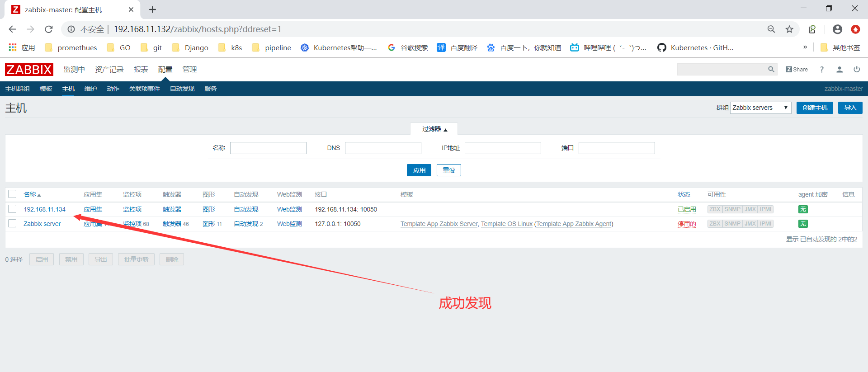Open Baidu translate bookmark
868x372 pixels.
coord(457,47)
